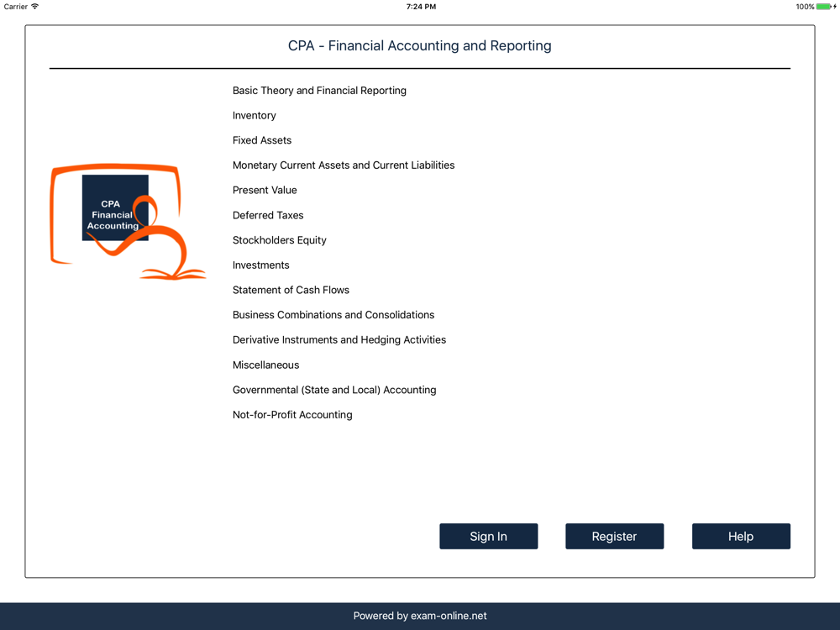
Task: Select the Investments topic
Action: 261,265
